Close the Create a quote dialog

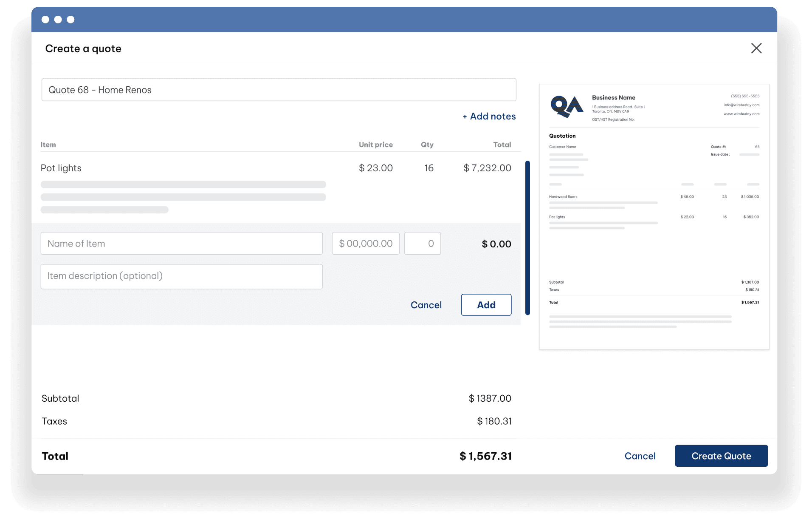click(756, 48)
